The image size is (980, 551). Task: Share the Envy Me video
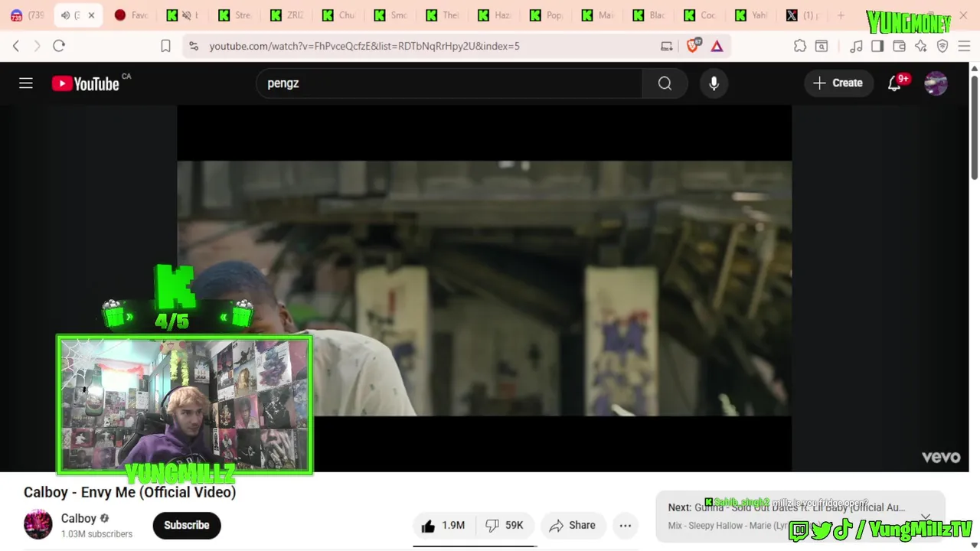pyautogui.click(x=572, y=525)
